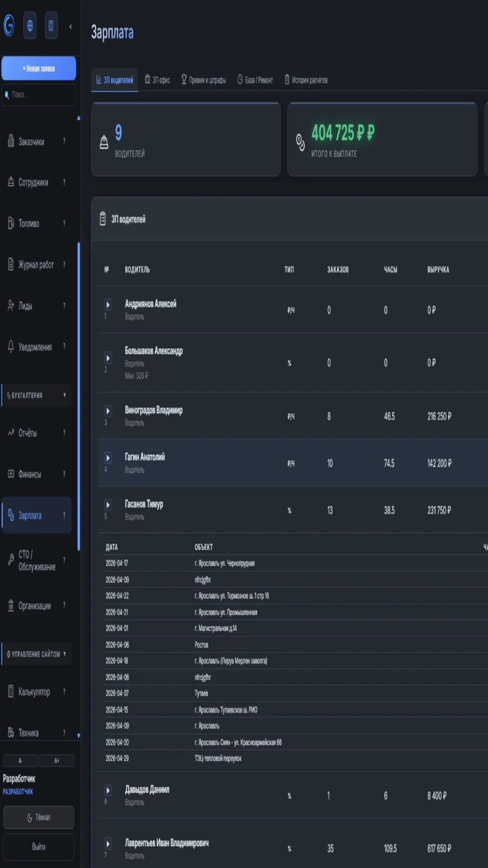
Task: Open the СТО / Обслуживание section
Action: [x=37, y=560]
